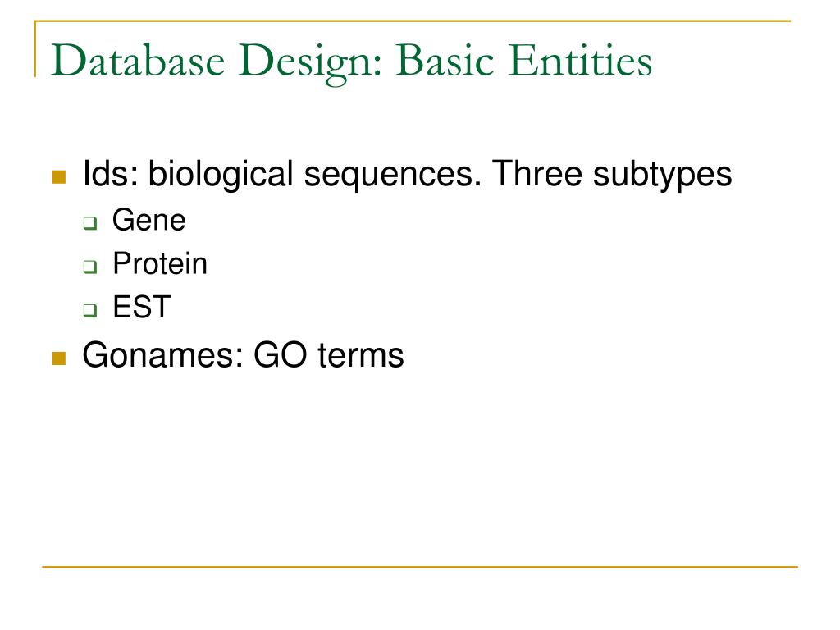
Task: Click the words Three subtypes
Action: coord(612,175)
